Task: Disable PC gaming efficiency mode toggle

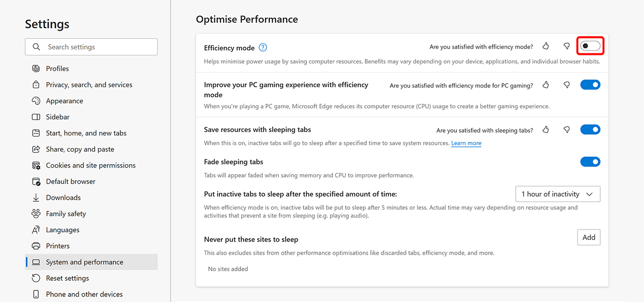Action: pyautogui.click(x=590, y=85)
